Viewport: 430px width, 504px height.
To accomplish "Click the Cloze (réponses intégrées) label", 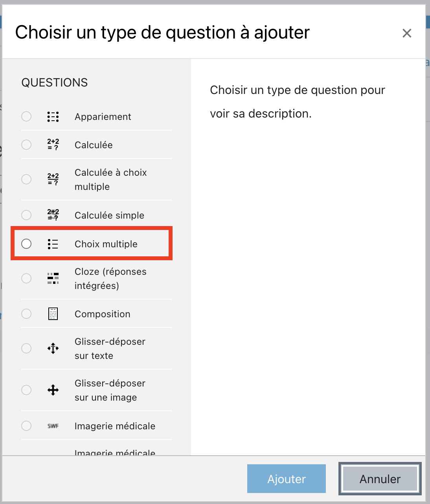I will click(110, 278).
